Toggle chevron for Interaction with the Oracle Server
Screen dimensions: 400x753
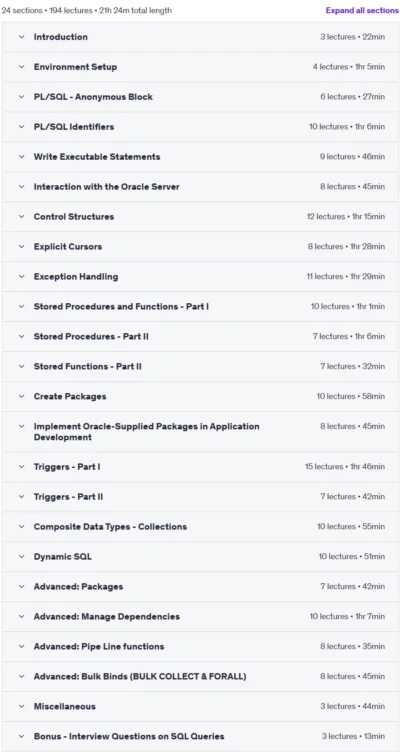tap(21, 187)
